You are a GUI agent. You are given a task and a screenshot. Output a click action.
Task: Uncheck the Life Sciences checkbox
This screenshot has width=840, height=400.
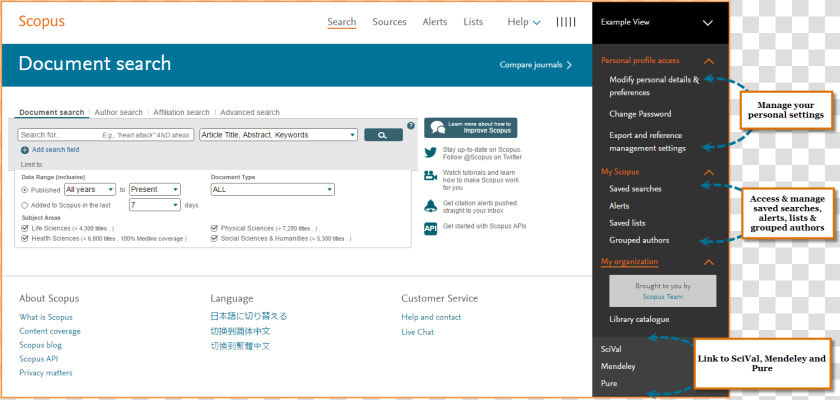25,228
